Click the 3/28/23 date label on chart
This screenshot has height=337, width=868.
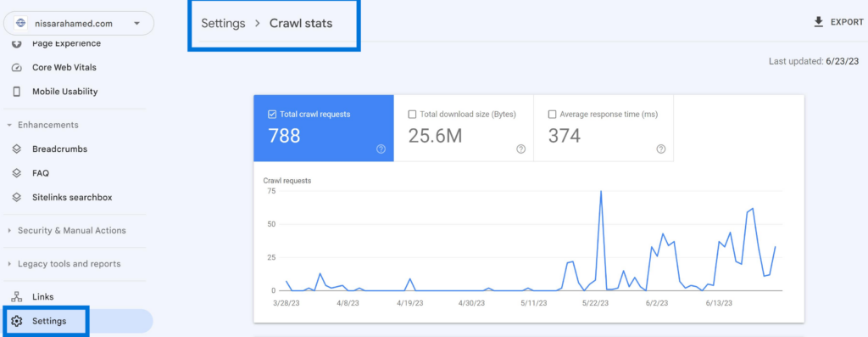287,303
